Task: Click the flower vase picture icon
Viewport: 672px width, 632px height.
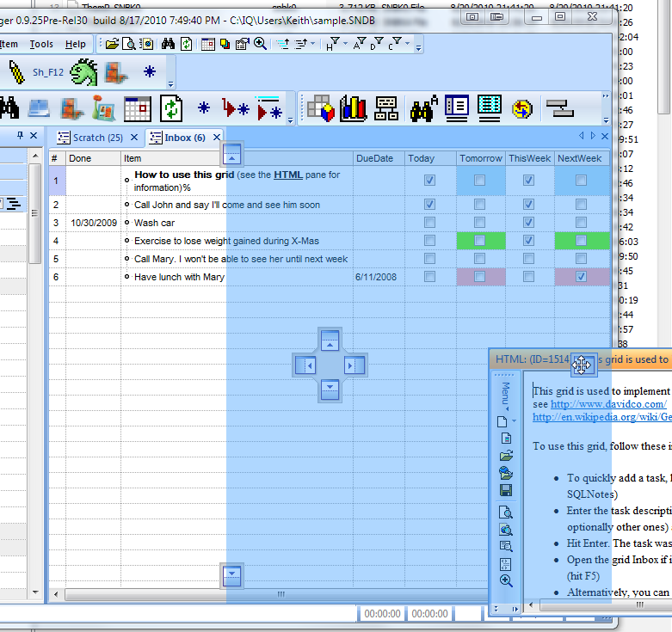Action: pos(104,107)
